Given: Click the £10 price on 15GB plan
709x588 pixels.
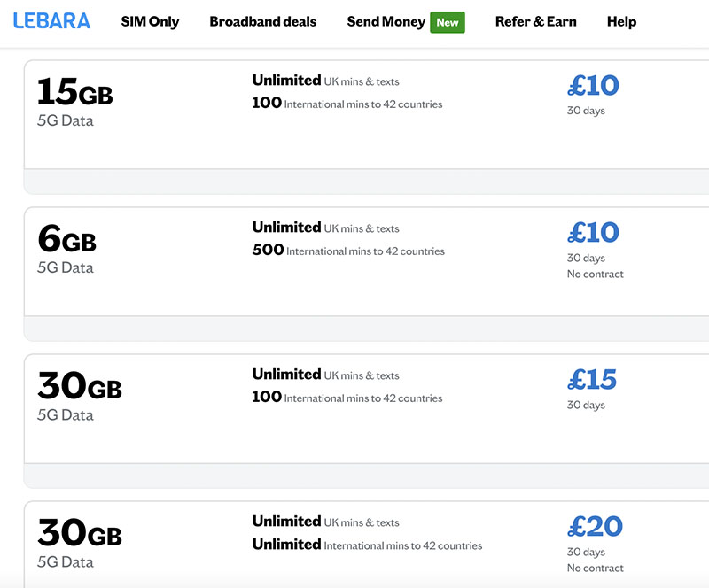Looking at the screenshot, I should tap(593, 85).
